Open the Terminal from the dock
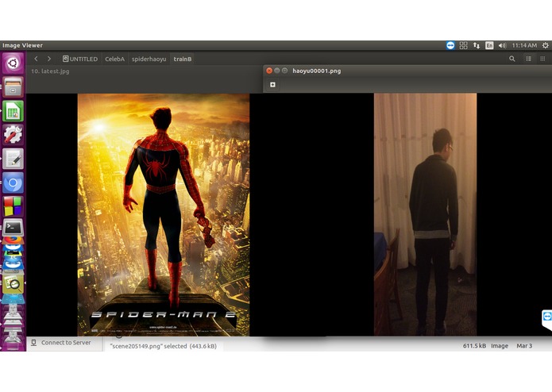552x392 pixels. tap(13, 228)
